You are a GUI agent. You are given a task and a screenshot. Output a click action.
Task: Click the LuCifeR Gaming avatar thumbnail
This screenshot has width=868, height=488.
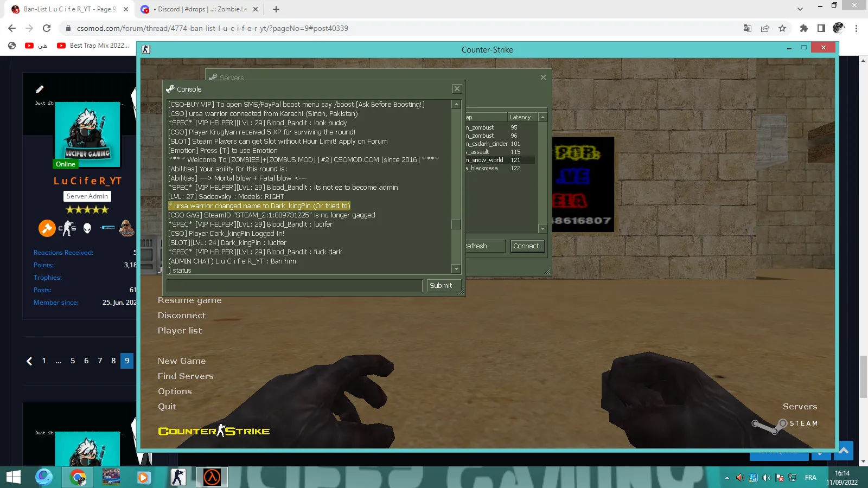point(87,135)
